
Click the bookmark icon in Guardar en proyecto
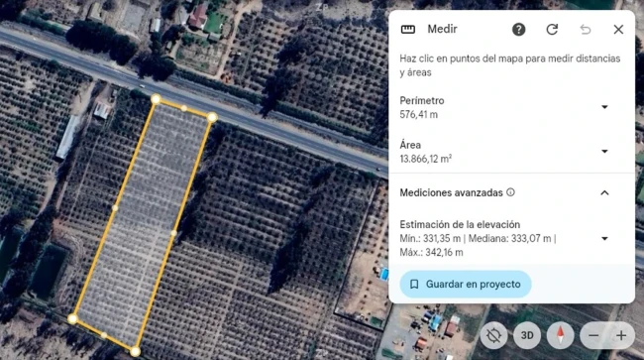(x=414, y=284)
